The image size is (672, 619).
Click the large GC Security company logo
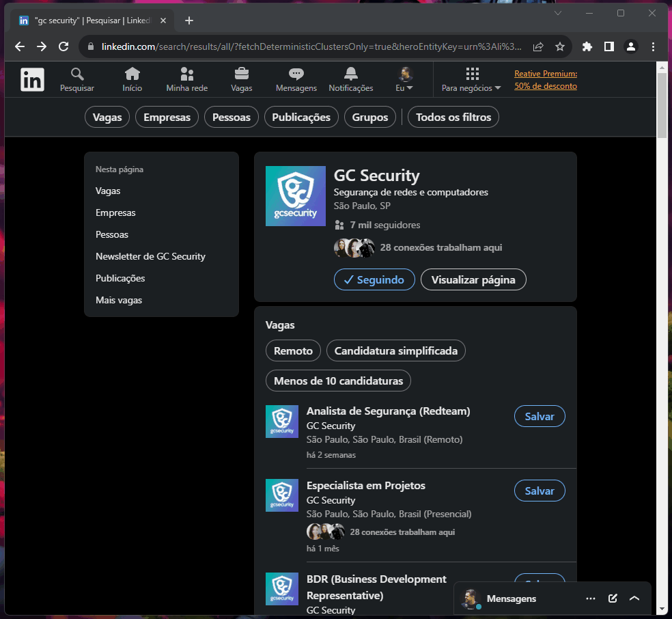tap(296, 196)
